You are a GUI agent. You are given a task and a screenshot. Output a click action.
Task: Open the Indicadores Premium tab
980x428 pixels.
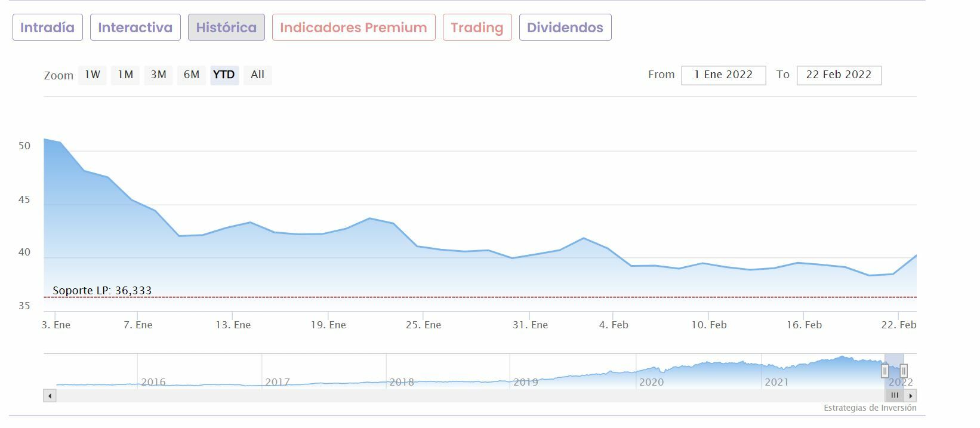click(353, 27)
